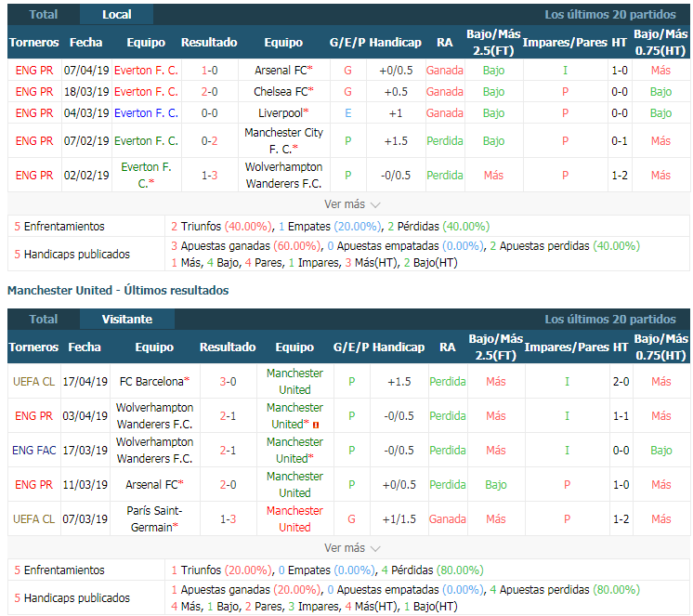Click ENG FAC tournament label
This screenshot has height=616, width=693.
(x=34, y=450)
